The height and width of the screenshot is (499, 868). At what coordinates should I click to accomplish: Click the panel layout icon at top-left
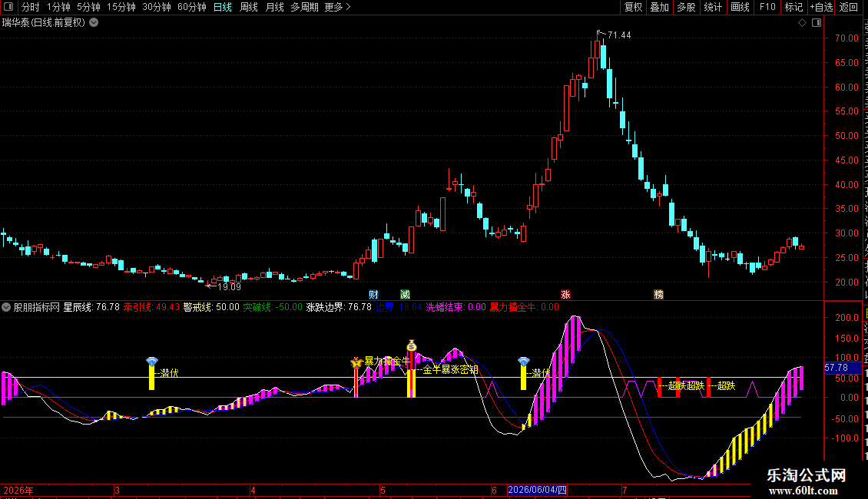coord(8,7)
